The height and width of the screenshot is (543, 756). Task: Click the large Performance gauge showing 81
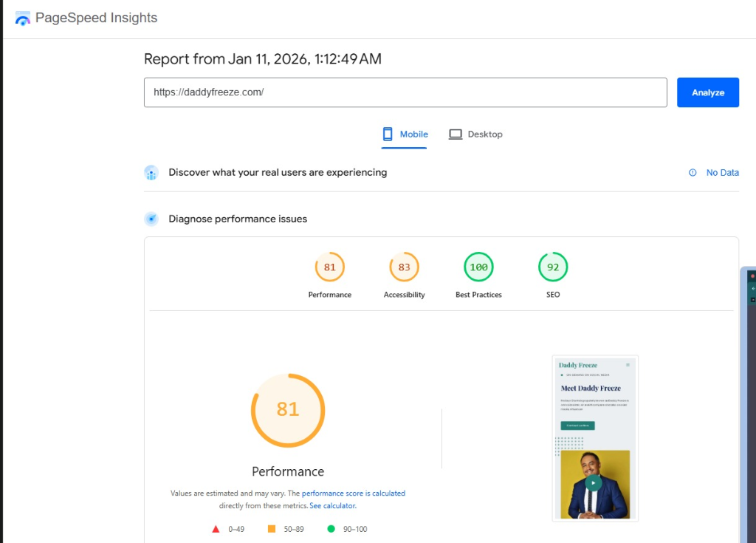(288, 410)
